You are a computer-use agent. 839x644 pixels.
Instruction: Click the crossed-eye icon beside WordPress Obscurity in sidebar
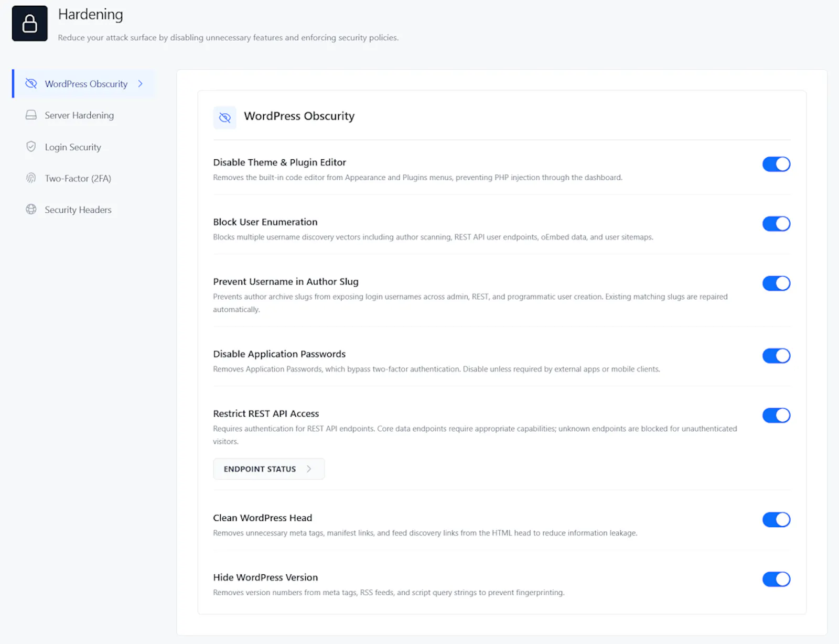click(x=31, y=83)
